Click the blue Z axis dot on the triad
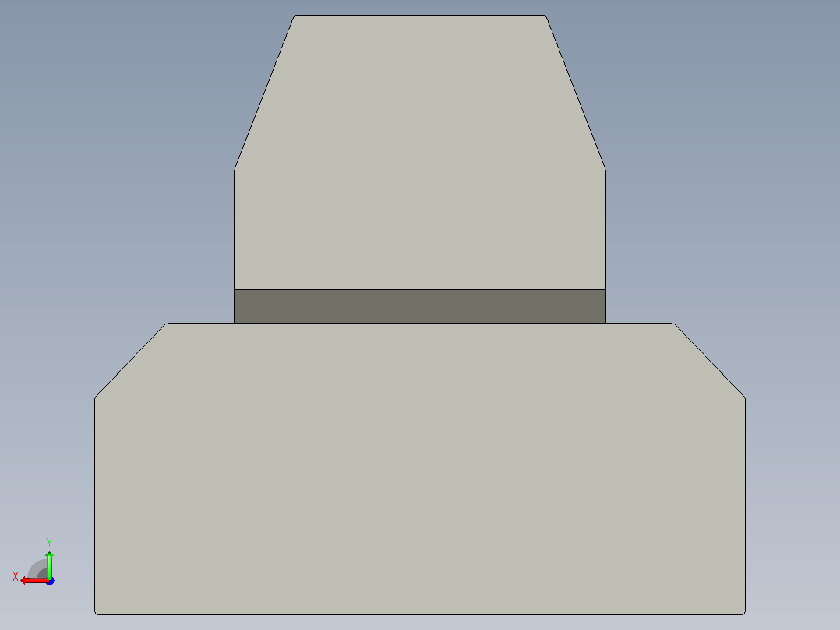 [51, 581]
